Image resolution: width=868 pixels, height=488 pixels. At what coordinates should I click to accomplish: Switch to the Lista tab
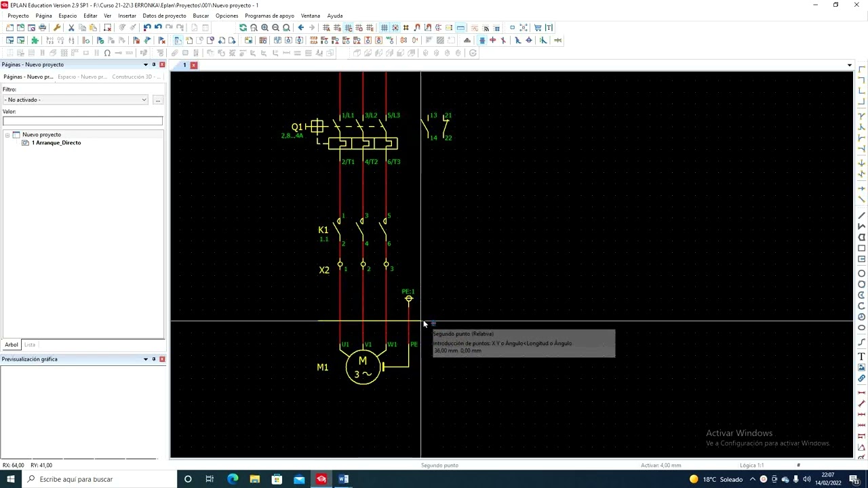pyautogui.click(x=30, y=345)
